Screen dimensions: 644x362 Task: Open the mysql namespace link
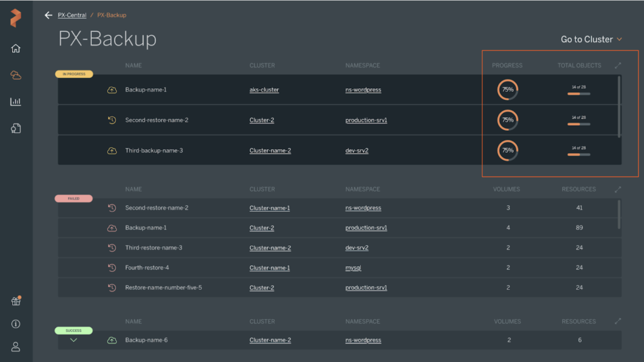tap(353, 268)
